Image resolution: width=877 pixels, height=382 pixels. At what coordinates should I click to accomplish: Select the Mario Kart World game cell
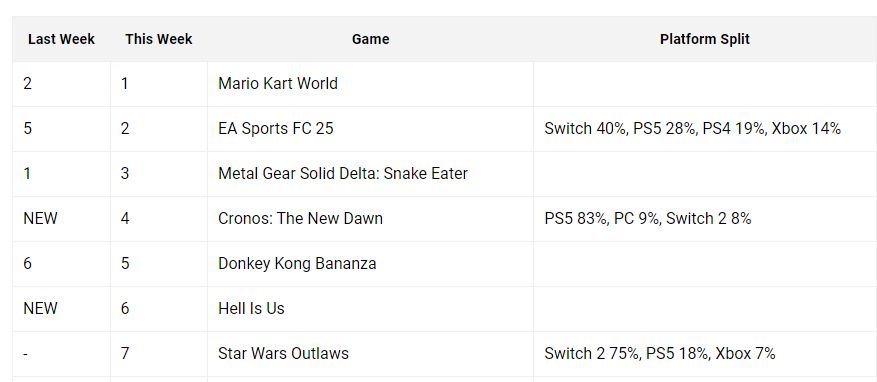pyautogui.click(x=370, y=84)
